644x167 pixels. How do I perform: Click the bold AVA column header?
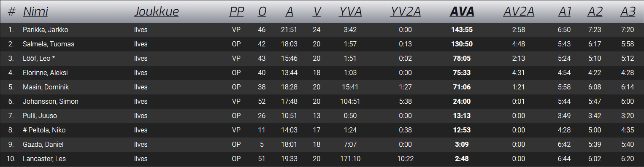pos(462,12)
